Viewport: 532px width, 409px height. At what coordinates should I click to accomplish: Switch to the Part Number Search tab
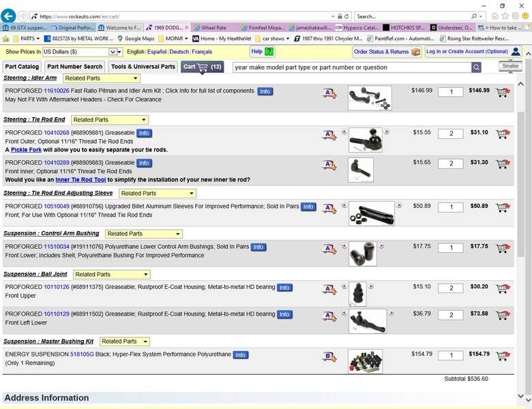click(x=74, y=67)
